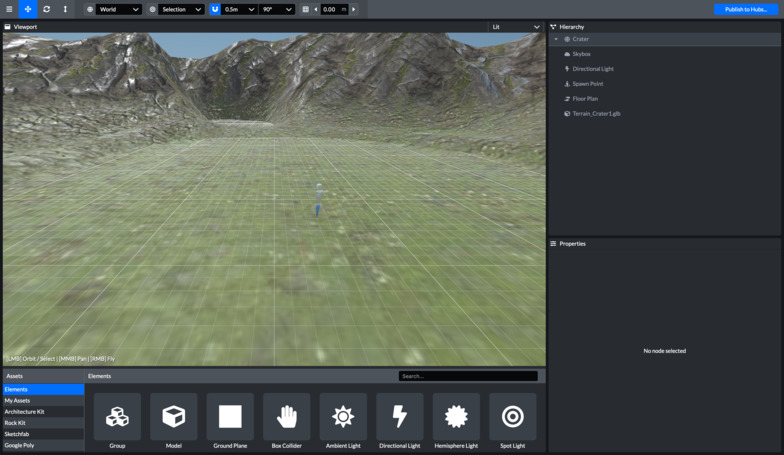Click the assets search field
The image size is (784, 455).
pyautogui.click(x=467, y=376)
